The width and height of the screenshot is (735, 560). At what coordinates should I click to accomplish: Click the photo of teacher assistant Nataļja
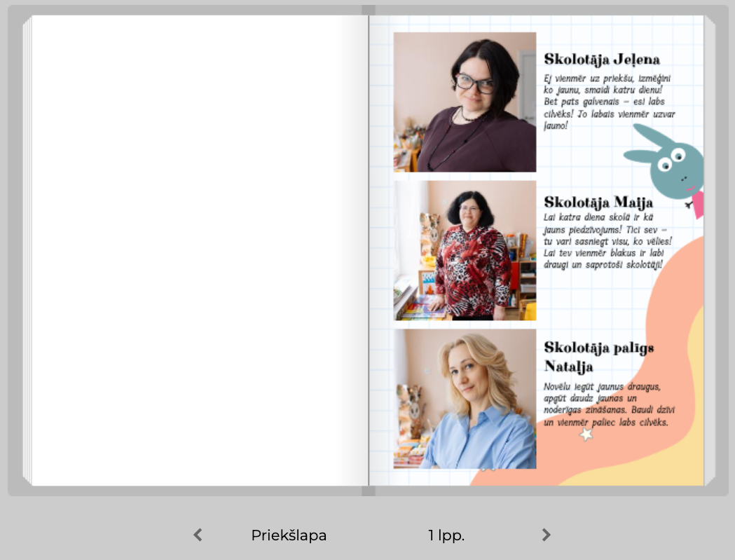pos(465,399)
